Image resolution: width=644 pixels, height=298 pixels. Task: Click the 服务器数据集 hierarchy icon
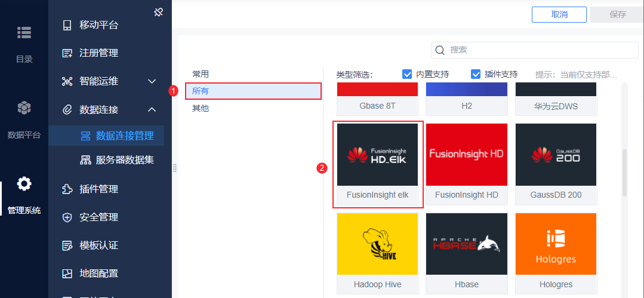point(85,160)
